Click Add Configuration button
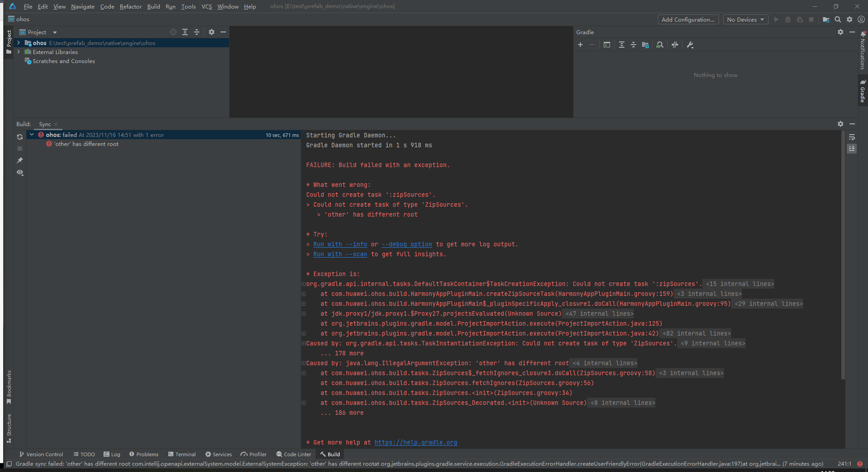The height and width of the screenshot is (472, 868). tap(688, 19)
